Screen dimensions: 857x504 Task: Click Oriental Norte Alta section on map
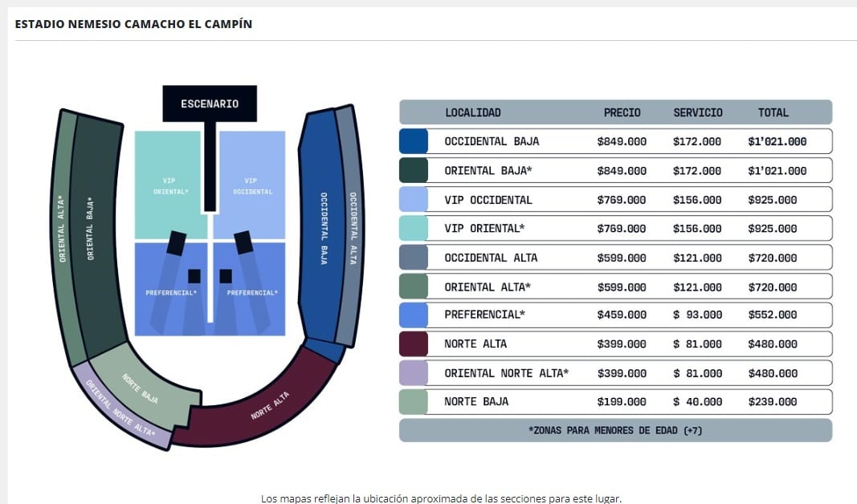(x=120, y=408)
